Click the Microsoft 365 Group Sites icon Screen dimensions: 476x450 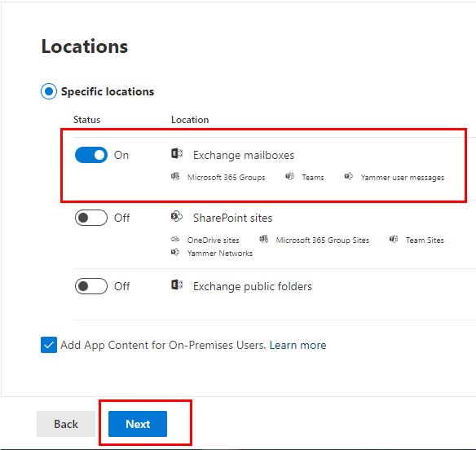point(263,240)
